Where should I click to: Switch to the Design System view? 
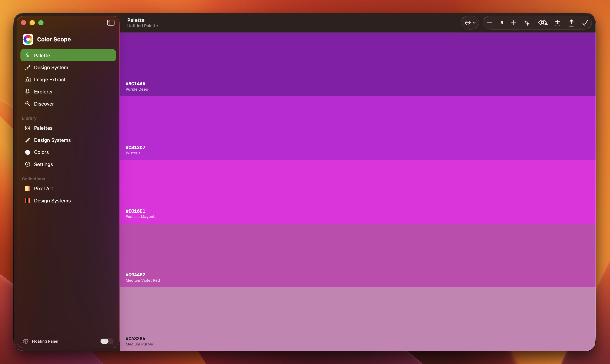coord(51,68)
